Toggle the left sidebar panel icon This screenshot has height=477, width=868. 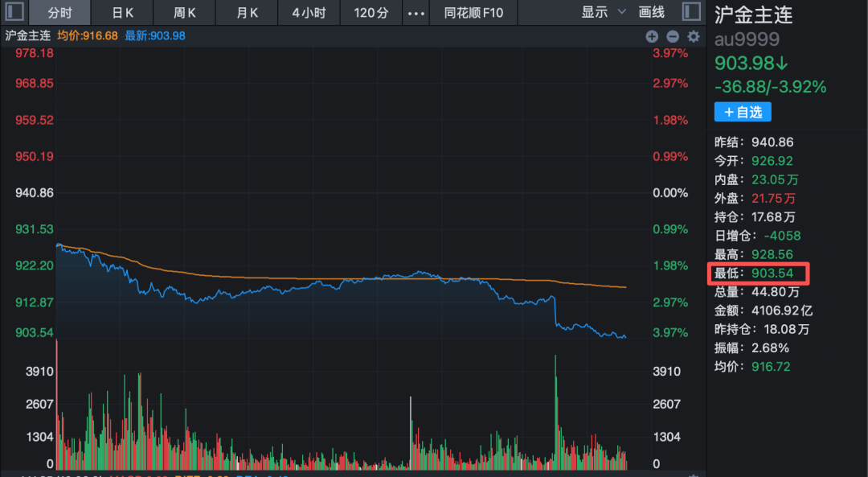tap(14, 12)
